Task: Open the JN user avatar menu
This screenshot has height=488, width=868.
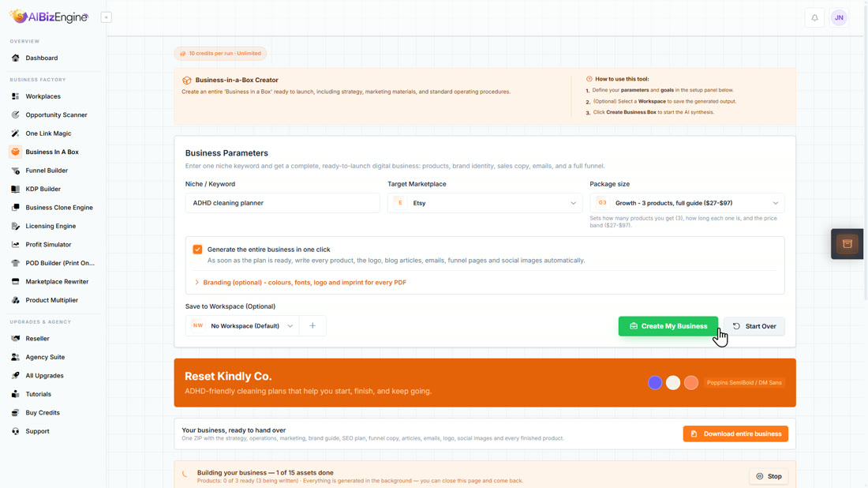Action: [x=839, y=17]
